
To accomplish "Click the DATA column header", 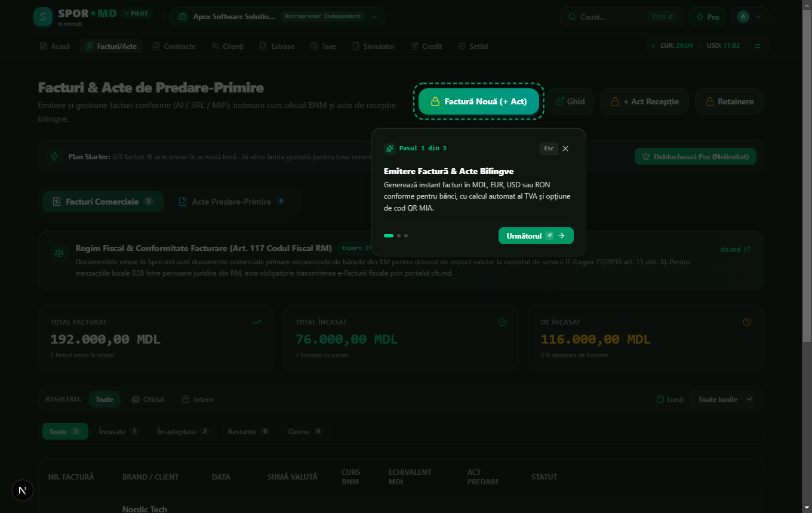I will click(221, 477).
